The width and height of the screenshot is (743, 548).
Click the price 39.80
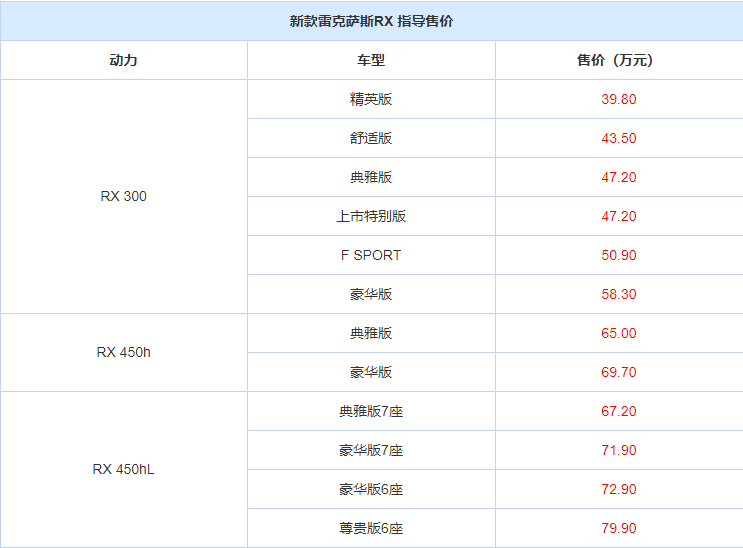619,99
